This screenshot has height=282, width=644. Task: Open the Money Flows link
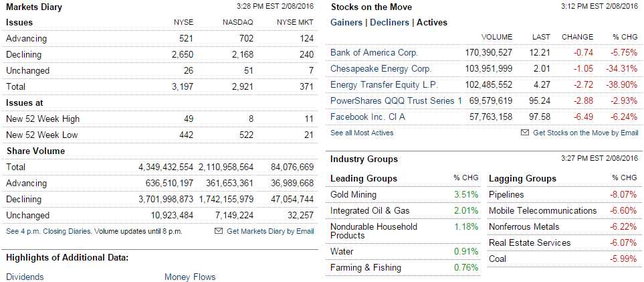click(190, 277)
